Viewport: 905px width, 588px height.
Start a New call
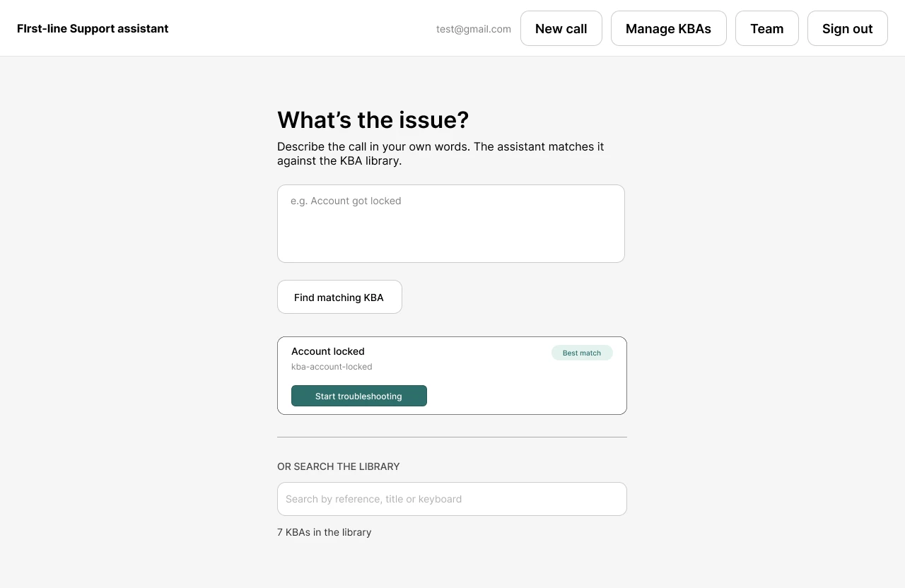point(561,28)
